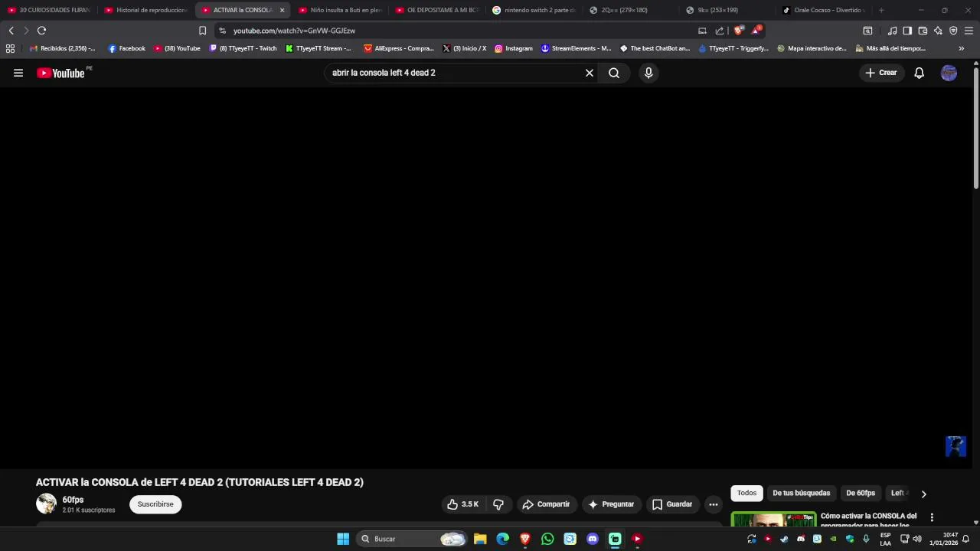The height and width of the screenshot is (551, 980).
Task: Open the AliExpress bookmark
Action: 399,48
